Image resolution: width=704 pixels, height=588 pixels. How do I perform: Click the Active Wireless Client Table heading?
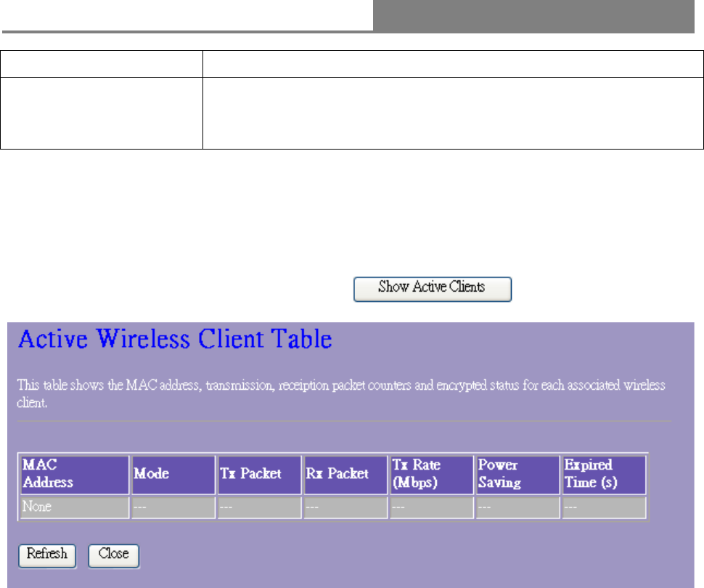175,339
